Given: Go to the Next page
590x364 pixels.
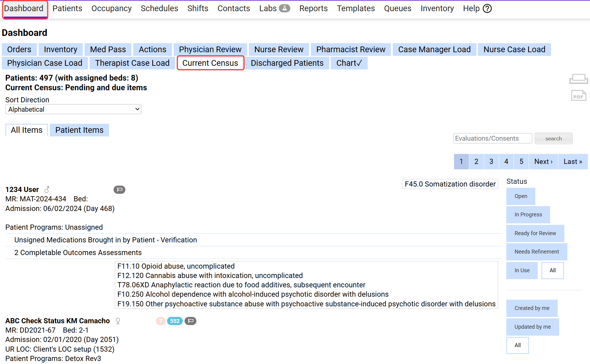Looking at the screenshot, I should coord(543,161).
